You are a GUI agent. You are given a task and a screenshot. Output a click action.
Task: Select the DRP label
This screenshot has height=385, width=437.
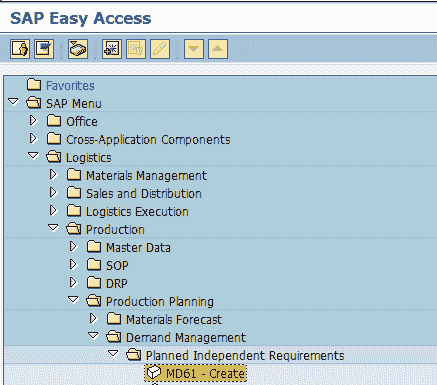(116, 284)
